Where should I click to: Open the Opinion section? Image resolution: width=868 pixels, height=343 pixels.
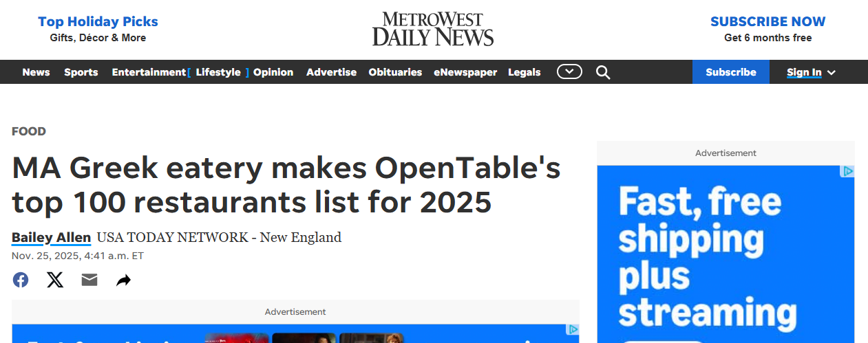coord(273,72)
